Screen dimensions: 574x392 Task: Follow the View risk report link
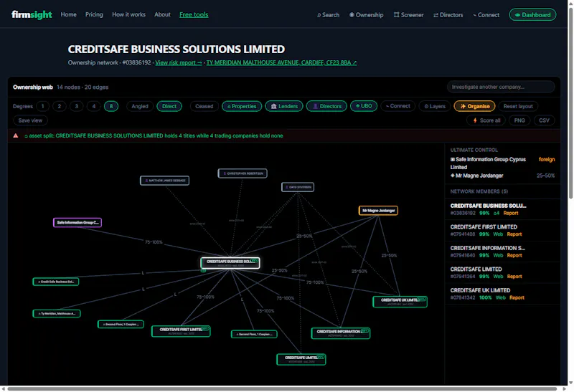click(178, 62)
